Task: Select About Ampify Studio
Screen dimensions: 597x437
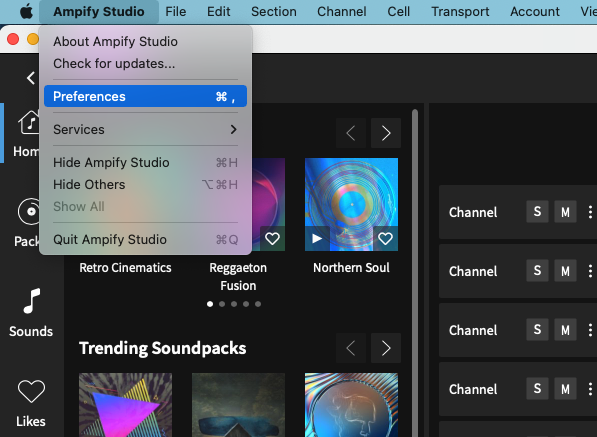Action: click(145, 41)
